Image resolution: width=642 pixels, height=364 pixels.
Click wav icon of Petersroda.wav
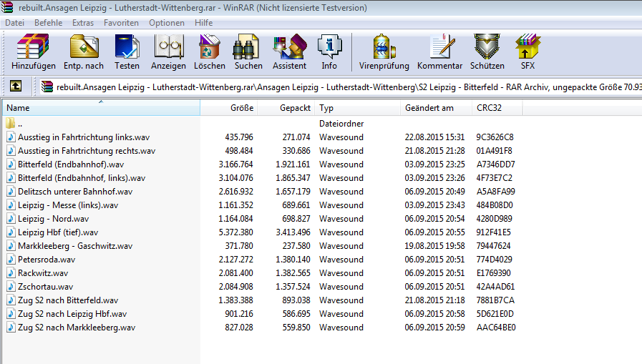(x=11, y=260)
